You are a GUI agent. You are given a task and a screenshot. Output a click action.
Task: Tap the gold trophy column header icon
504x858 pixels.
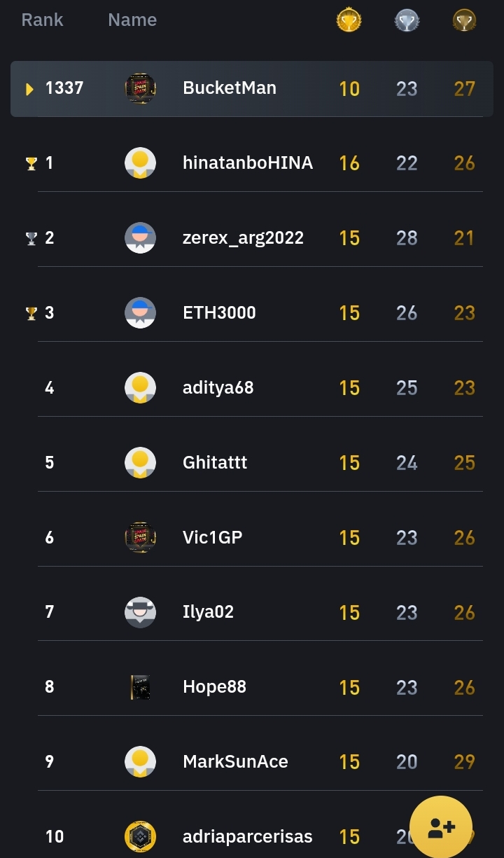(x=349, y=20)
